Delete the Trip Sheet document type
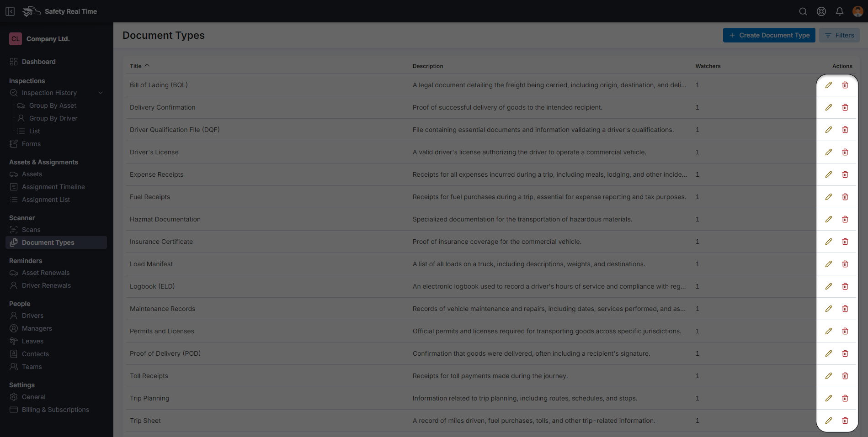This screenshot has height=437, width=868. coord(845,421)
